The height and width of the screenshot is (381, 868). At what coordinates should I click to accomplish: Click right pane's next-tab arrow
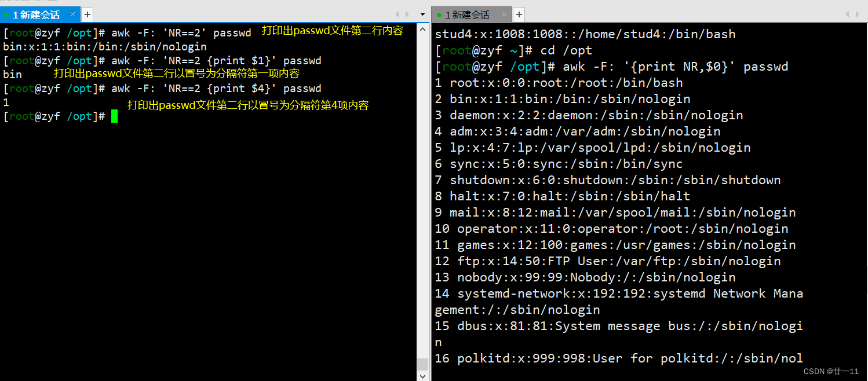858,14
